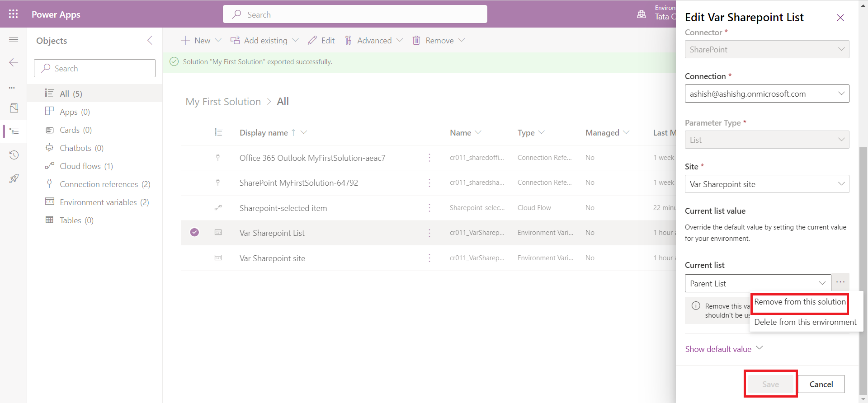The height and width of the screenshot is (403, 868).
Task: Open the Site dropdown showing Var Sharepoint site
Action: tap(766, 184)
